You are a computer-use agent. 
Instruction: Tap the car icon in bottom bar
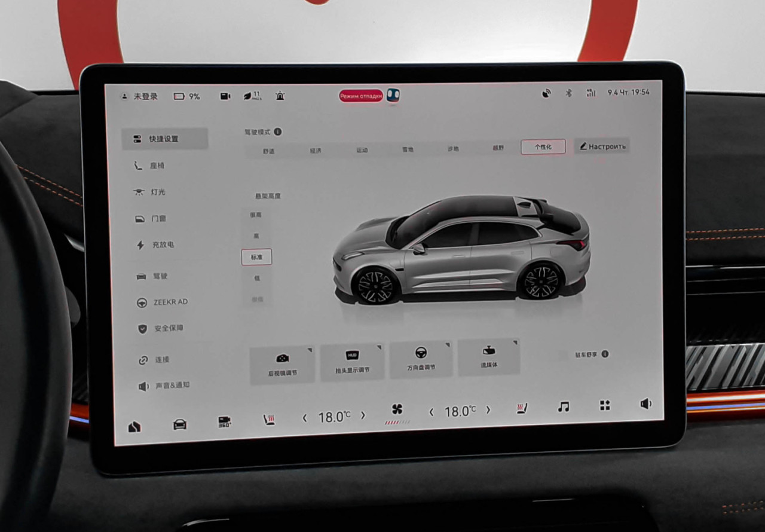[x=179, y=424]
